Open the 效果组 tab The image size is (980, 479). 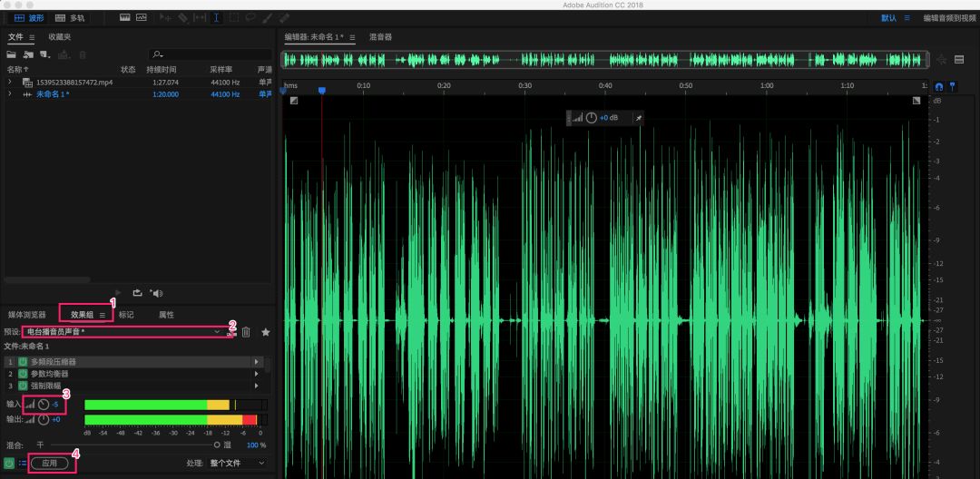[83, 315]
